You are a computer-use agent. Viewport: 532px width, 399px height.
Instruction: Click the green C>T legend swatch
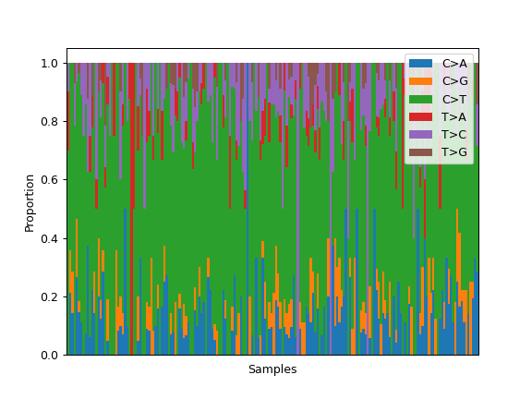coord(420,99)
